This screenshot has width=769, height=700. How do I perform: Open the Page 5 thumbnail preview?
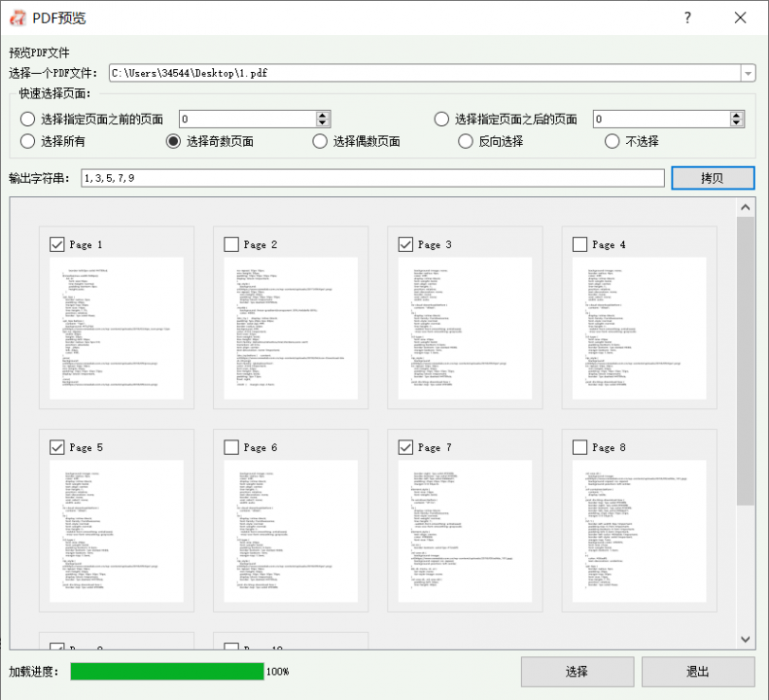click(117, 531)
